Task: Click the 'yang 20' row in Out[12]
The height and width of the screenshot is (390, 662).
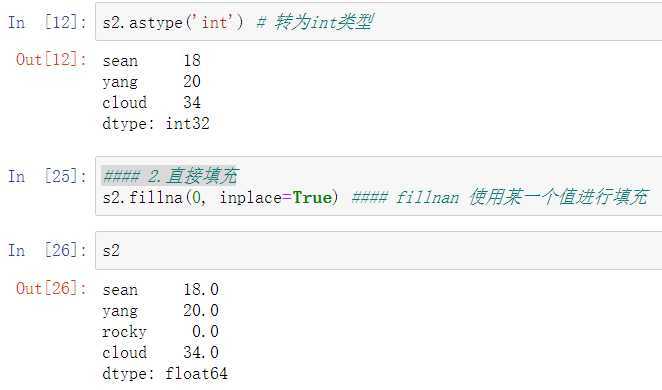Action: click(152, 81)
